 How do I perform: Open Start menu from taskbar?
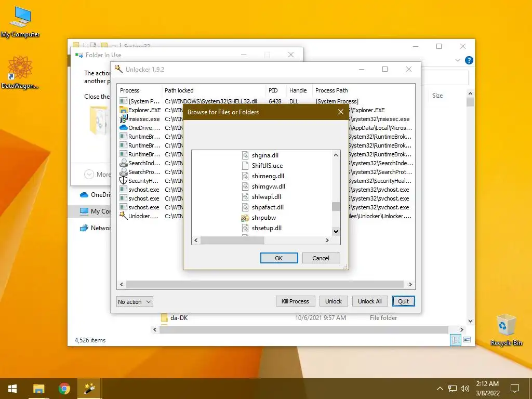12,389
